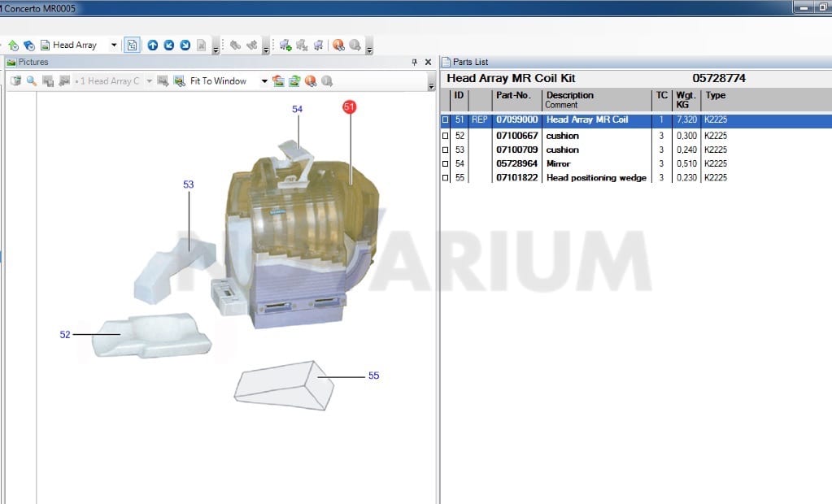Select the magnifier zoom tool
This screenshot has width=832, height=504.
tap(32, 81)
